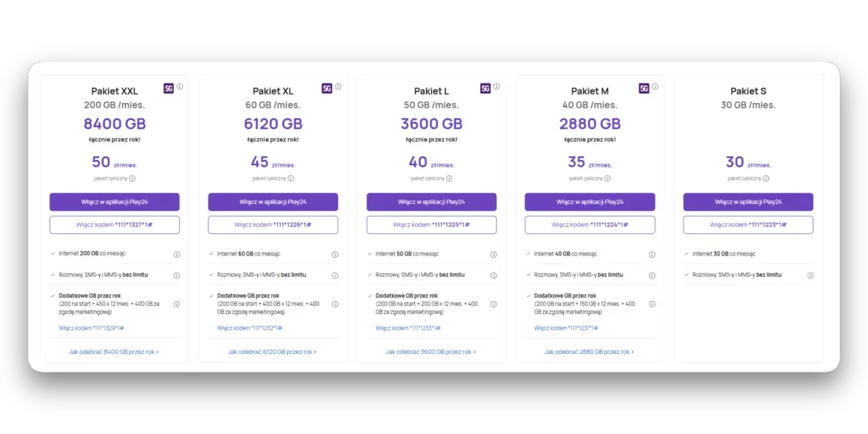This screenshot has height=434, width=868.
Task: Open Jak odebrać 8400 GB przez rok link
Action: coord(114,352)
